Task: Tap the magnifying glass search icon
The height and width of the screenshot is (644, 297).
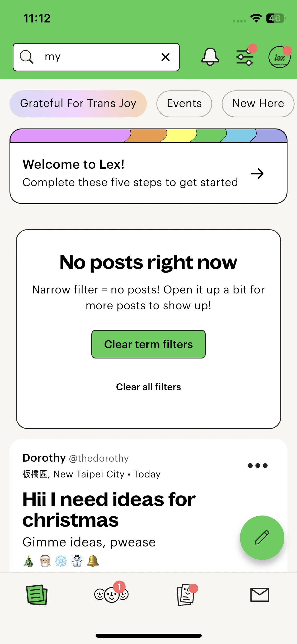Action: (27, 57)
